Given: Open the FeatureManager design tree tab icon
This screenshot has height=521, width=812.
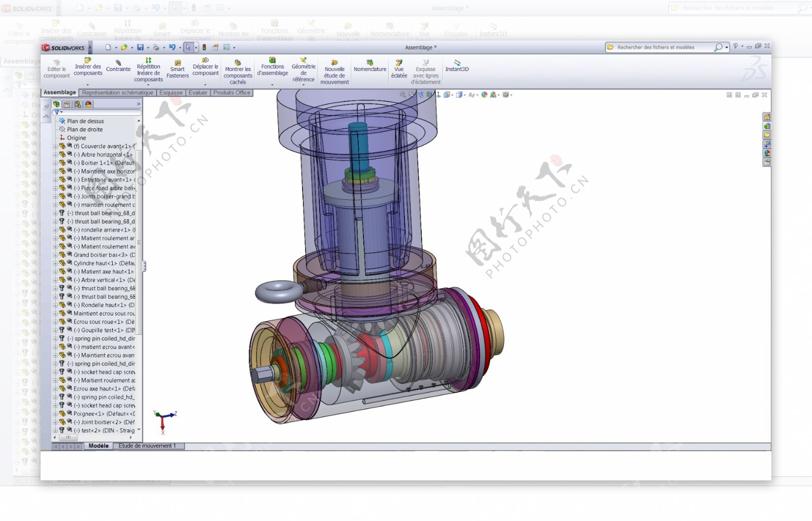Looking at the screenshot, I should 56,104.
